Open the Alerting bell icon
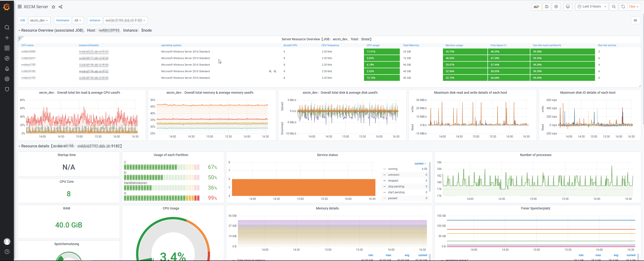 pyautogui.click(x=7, y=69)
